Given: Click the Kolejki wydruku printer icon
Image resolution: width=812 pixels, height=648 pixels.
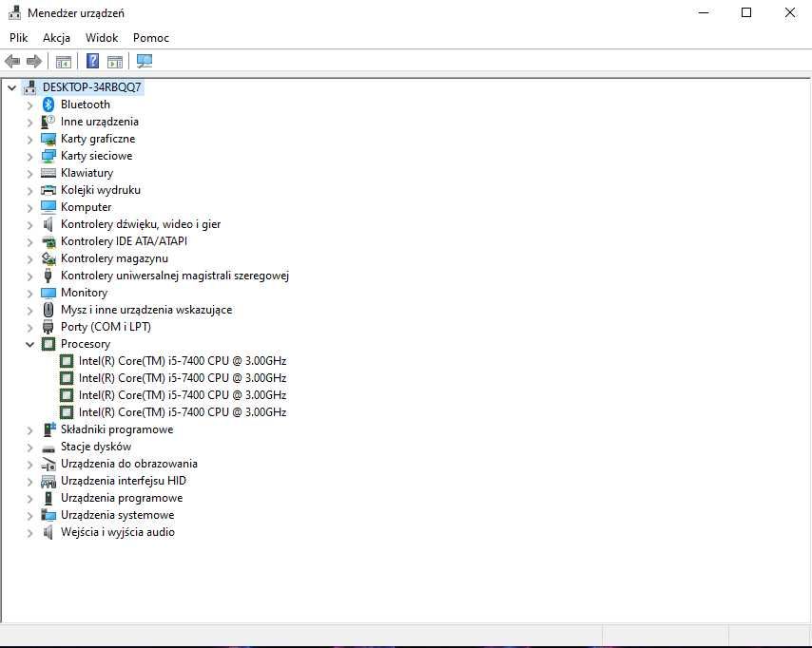Looking at the screenshot, I should 48,190.
